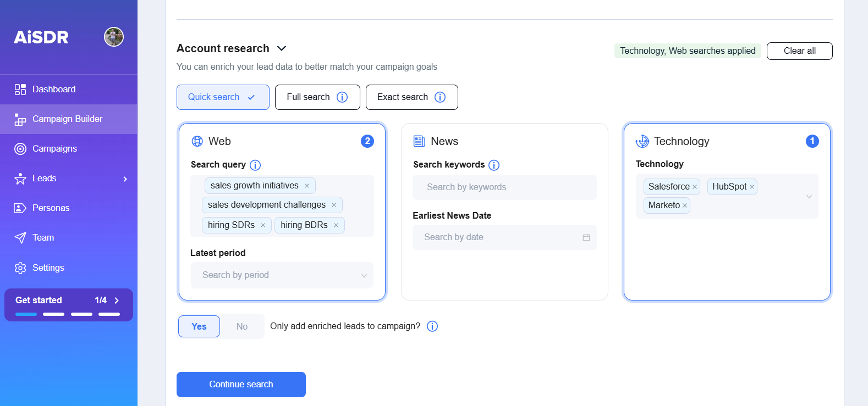Viewport: 868px width, 406px height.
Task: Remove the Marketo technology tag
Action: tap(685, 205)
